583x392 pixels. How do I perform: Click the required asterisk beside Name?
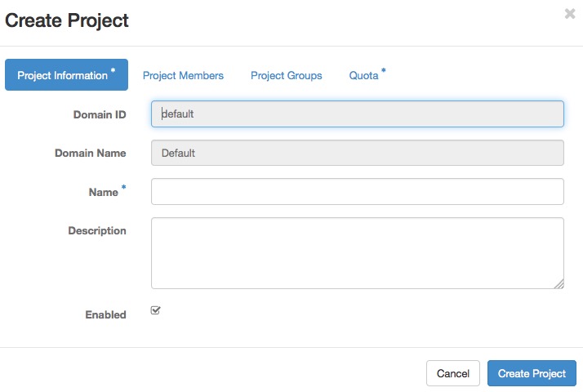point(124,189)
